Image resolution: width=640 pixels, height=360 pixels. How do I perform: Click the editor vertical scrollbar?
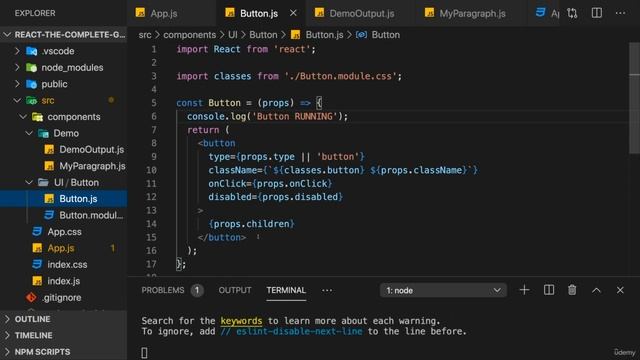click(x=634, y=98)
